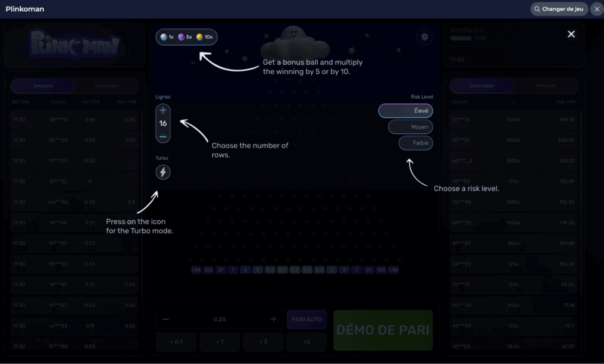Click leaderboard player 40***34
Screen dimensions: 604x364
(461, 305)
